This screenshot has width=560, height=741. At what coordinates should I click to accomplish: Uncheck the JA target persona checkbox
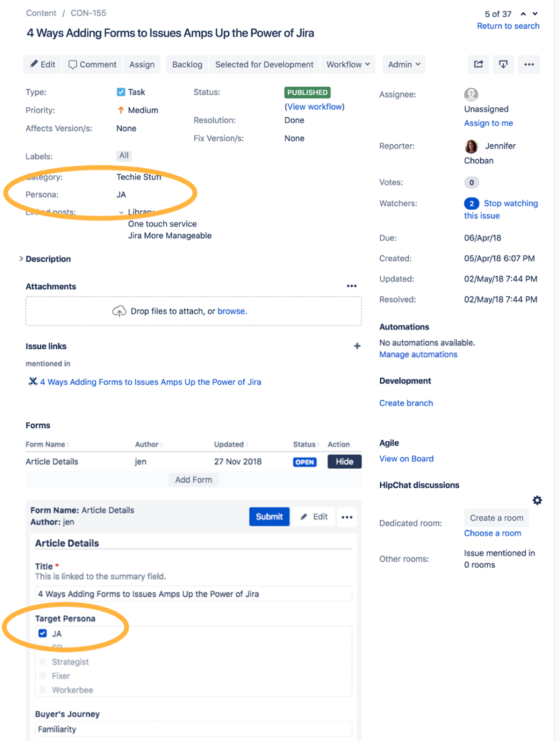pos(42,633)
